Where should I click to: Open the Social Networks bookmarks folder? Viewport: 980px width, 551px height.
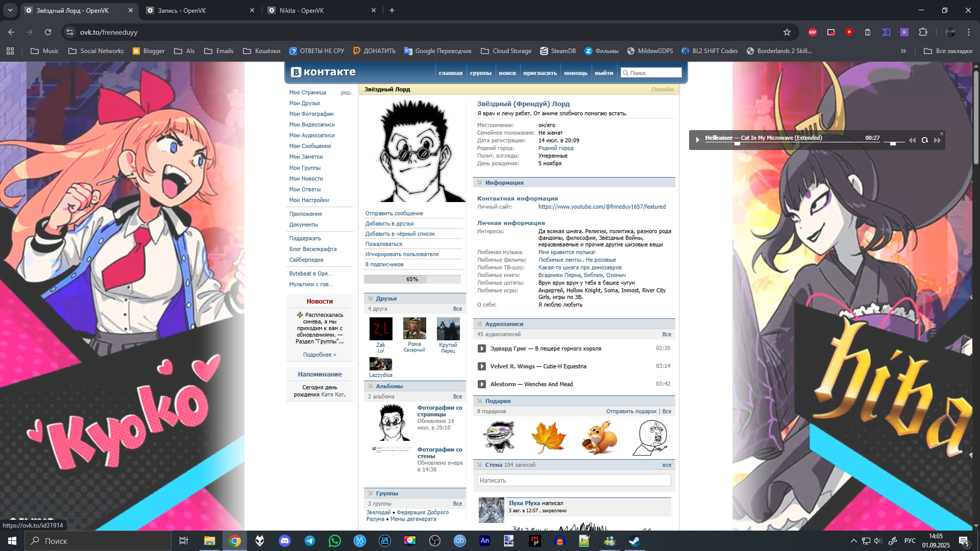[96, 51]
